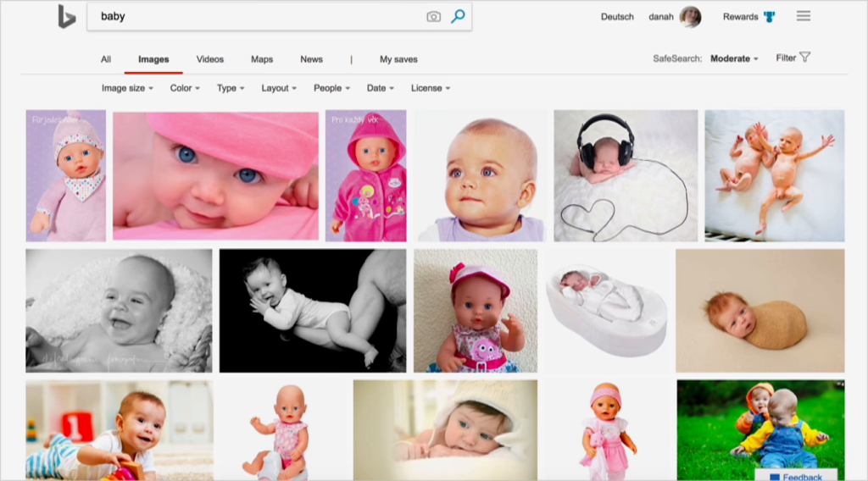Open two newborns on white blanket image
Screen dimensions: 868x481
pos(775,175)
